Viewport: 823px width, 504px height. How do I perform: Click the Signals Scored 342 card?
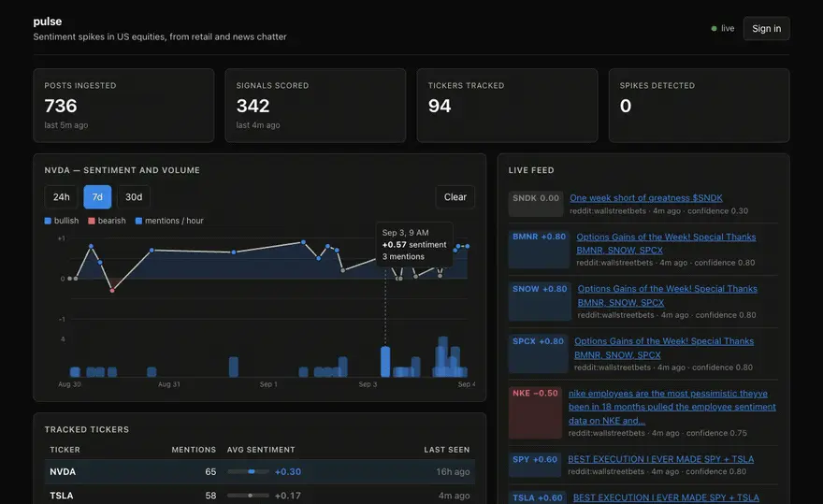315,106
